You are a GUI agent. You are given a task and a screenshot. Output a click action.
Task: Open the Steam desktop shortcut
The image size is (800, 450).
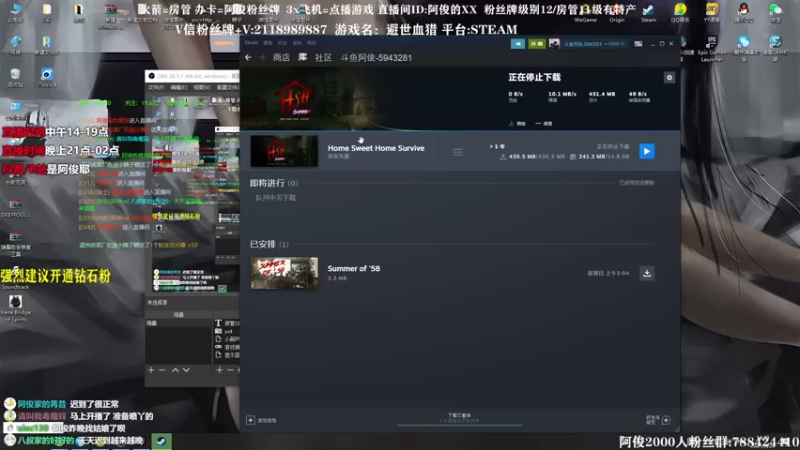pos(648,12)
